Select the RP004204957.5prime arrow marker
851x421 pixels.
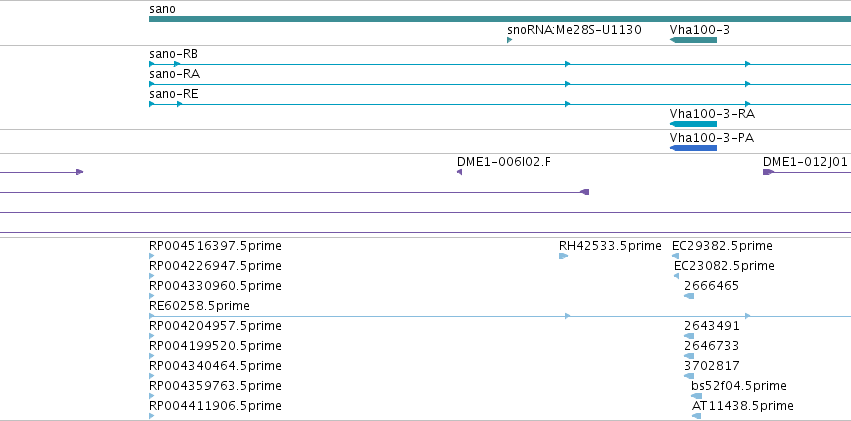[151, 336]
